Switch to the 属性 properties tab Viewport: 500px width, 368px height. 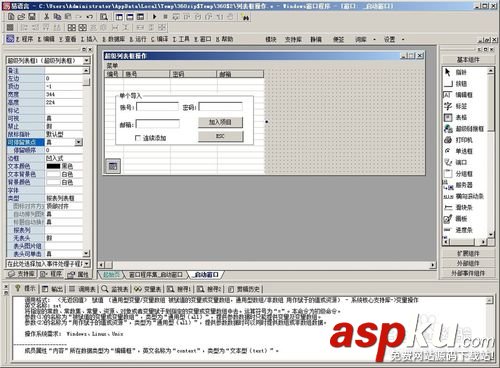click(78, 274)
